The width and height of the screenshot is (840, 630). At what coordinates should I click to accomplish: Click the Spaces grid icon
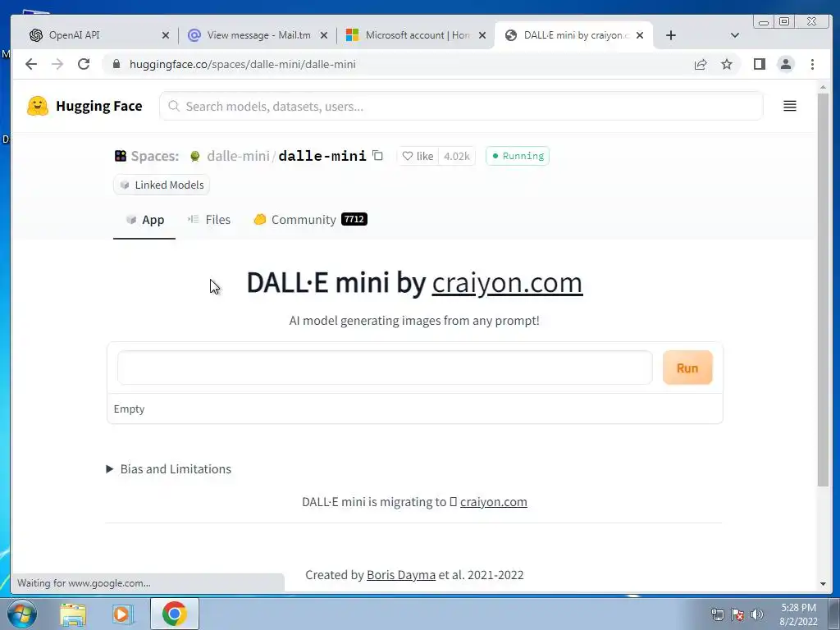coord(121,156)
